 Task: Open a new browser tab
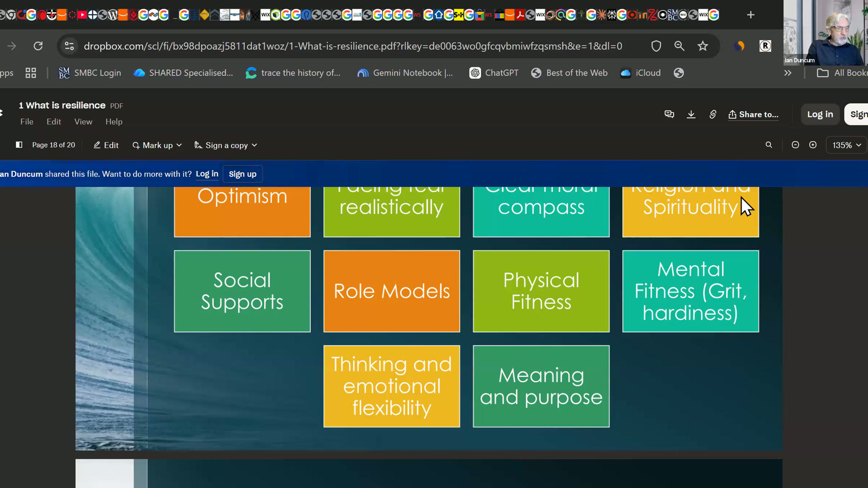[x=750, y=15]
